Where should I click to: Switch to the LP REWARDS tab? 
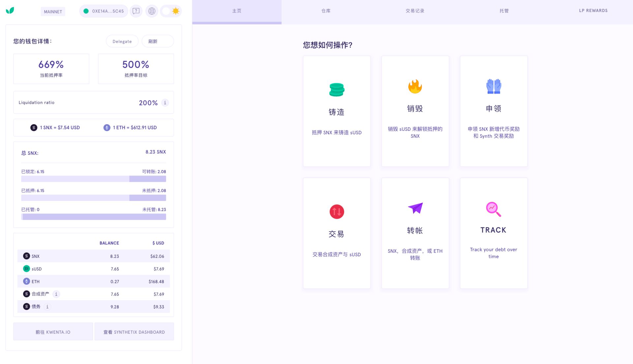point(593,11)
